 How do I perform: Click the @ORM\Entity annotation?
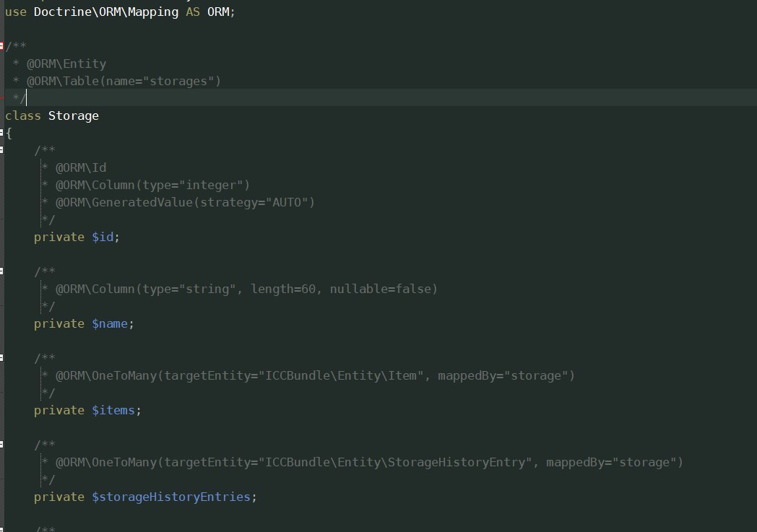66,64
